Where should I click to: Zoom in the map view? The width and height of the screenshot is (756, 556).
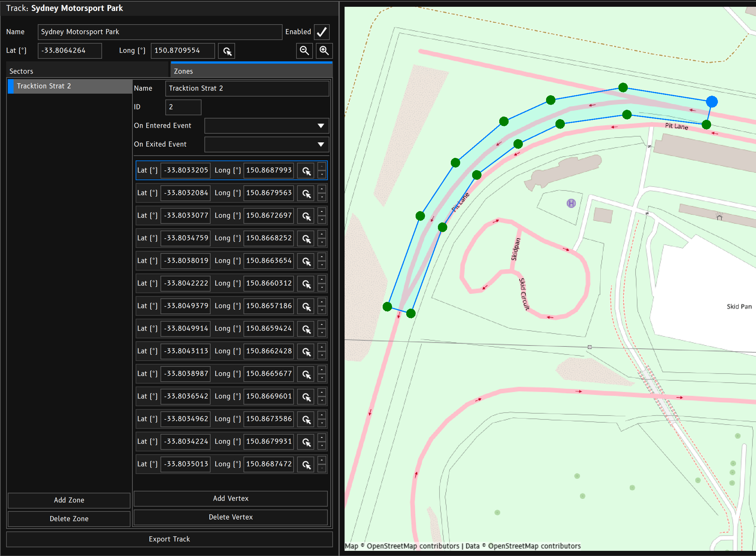point(324,51)
